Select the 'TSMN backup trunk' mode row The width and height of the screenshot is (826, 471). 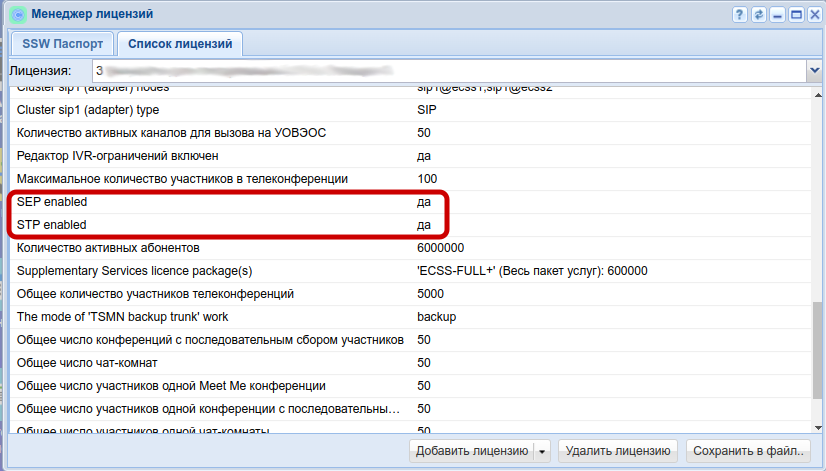(x=410, y=317)
